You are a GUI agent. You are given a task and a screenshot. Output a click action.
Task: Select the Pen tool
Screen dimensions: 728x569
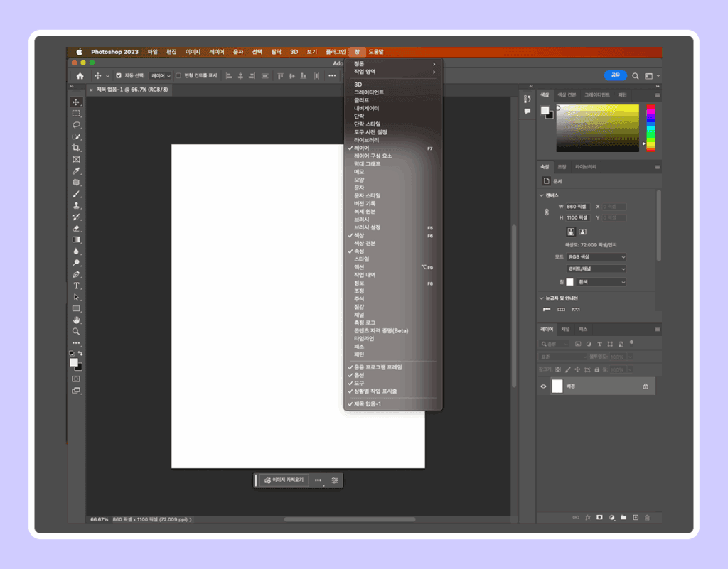76,274
